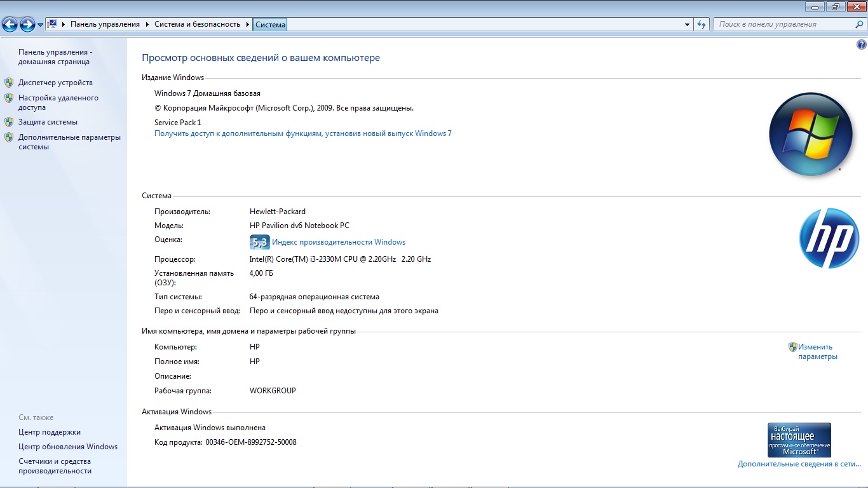Open the "Центр поддержки" link
The image size is (868, 488).
[x=50, y=432]
